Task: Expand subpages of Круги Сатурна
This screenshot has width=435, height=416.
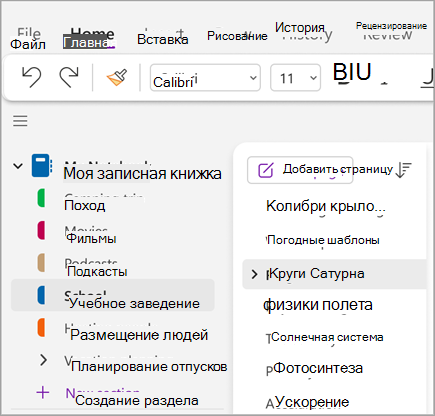Action: pyautogui.click(x=254, y=274)
